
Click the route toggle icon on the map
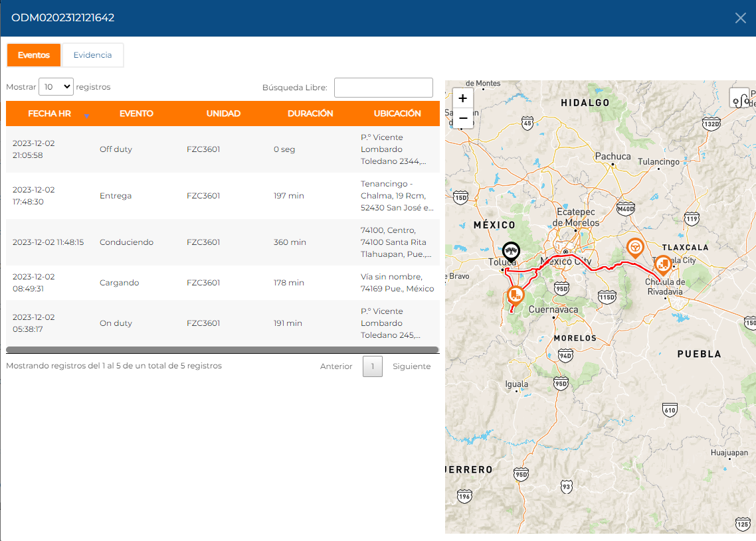[x=741, y=99]
